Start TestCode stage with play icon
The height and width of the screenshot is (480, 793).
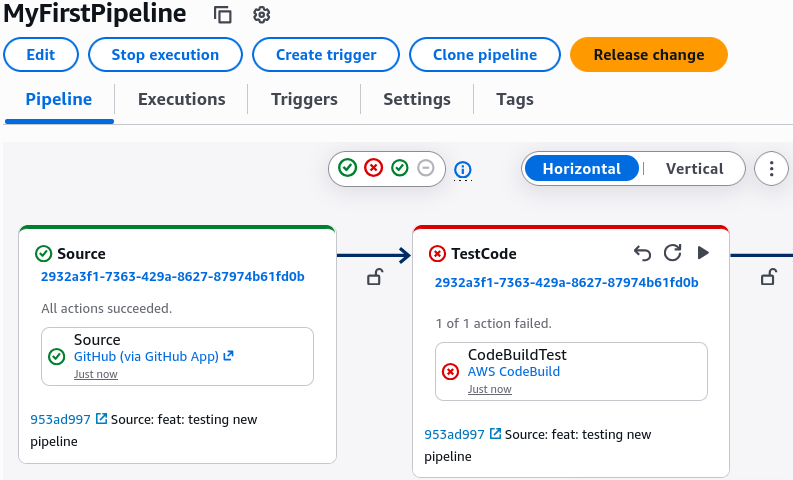(x=703, y=252)
